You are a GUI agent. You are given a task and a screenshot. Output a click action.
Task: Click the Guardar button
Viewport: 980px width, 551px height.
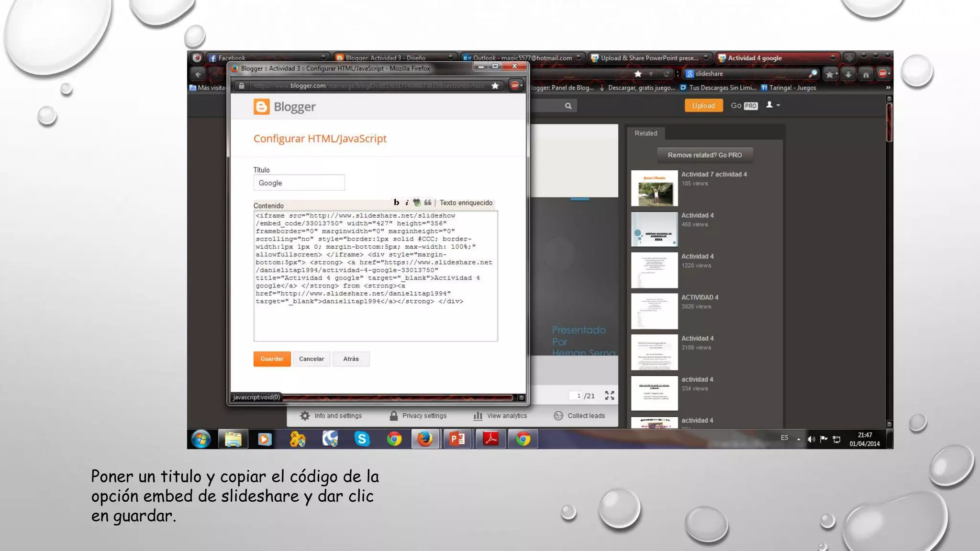click(x=272, y=359)
